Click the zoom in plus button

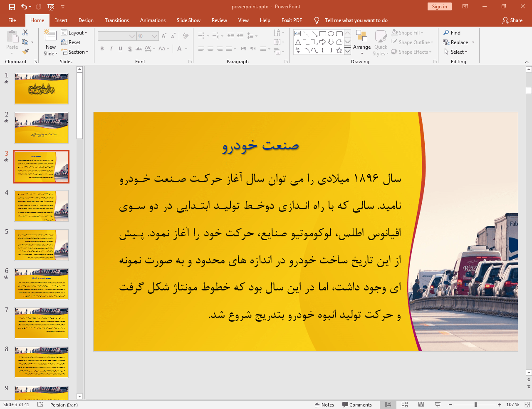pyautogui.click(x=499, y=404)
